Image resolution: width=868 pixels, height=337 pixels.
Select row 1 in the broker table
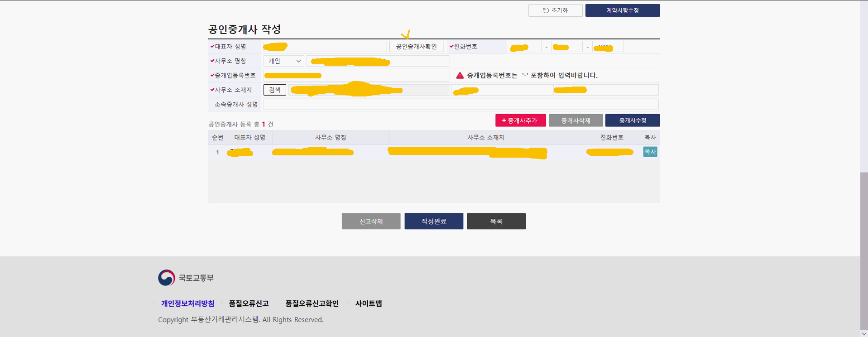(x=434, y=152)
